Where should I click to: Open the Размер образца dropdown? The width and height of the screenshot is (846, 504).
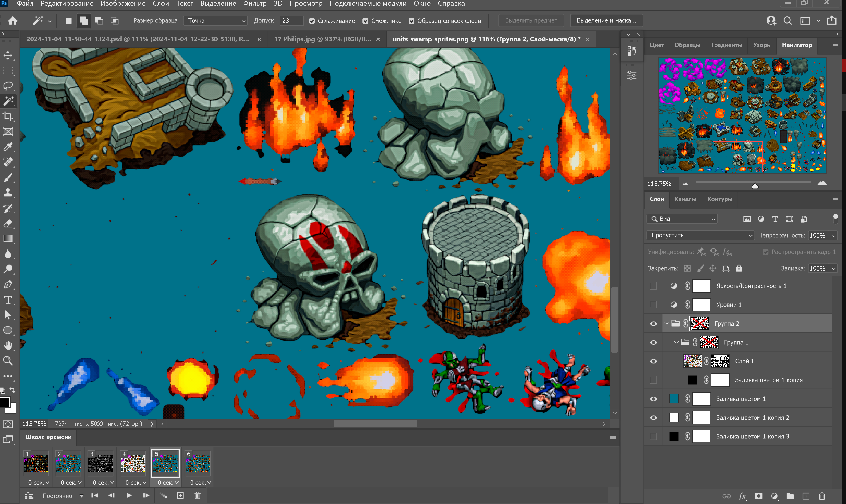tap(216, 20)
